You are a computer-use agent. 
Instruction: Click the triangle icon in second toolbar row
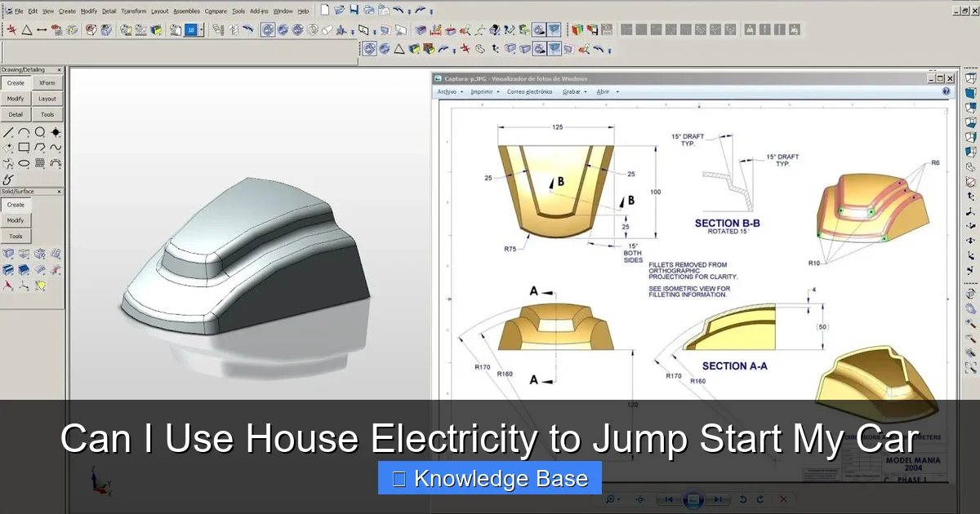26,29
